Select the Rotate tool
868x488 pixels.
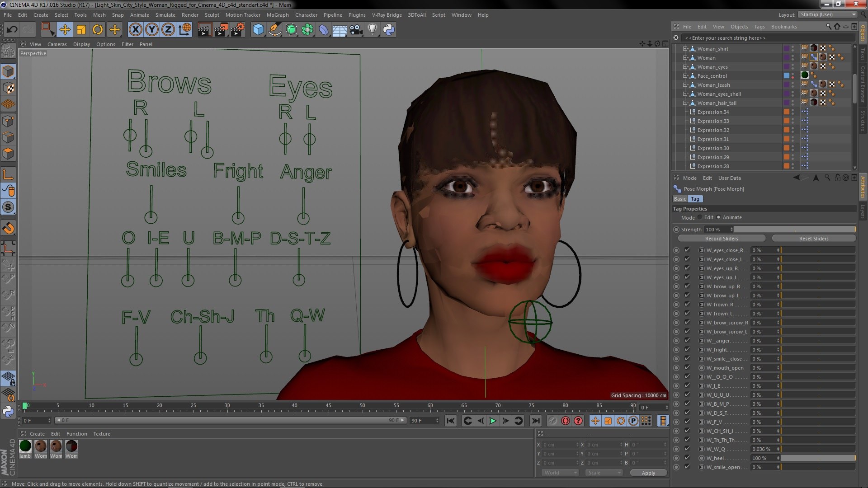click(98, 30)
